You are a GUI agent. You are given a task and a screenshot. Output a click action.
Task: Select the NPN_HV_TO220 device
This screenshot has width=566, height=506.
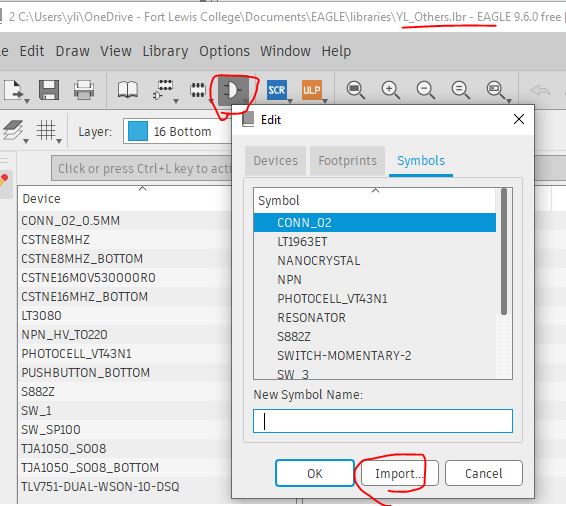point(125,335)
